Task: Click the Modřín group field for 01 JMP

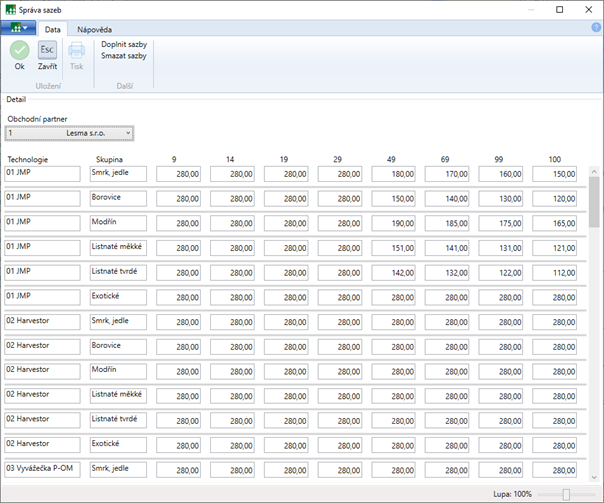Action: point(117,222)
